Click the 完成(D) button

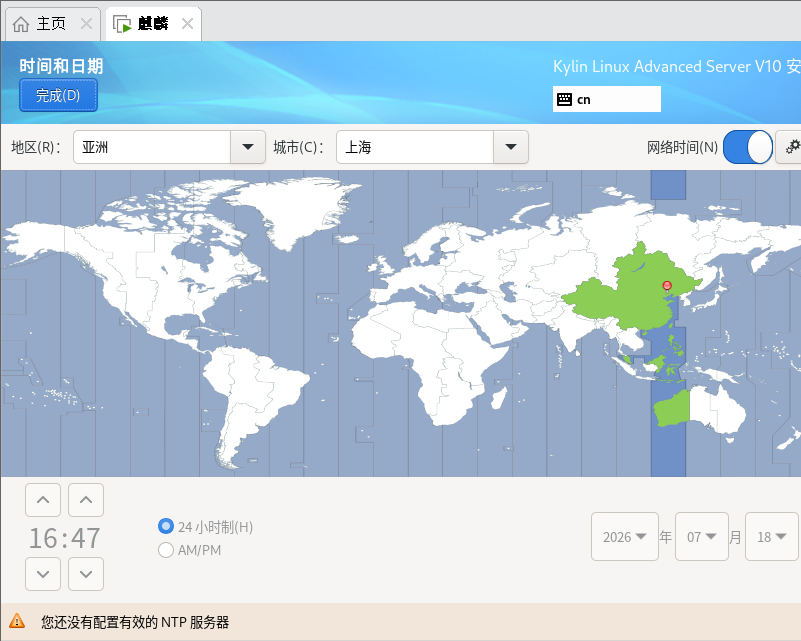58,95
